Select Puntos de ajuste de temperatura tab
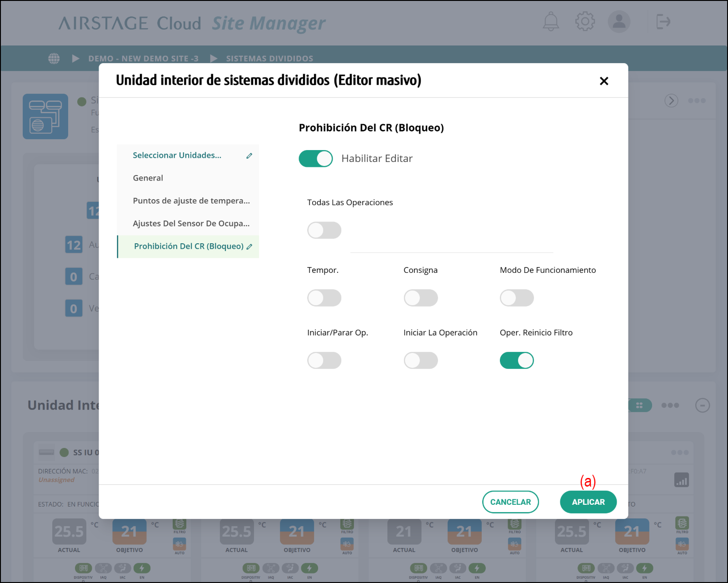The image size is (728, 583). tap(191, 201)
